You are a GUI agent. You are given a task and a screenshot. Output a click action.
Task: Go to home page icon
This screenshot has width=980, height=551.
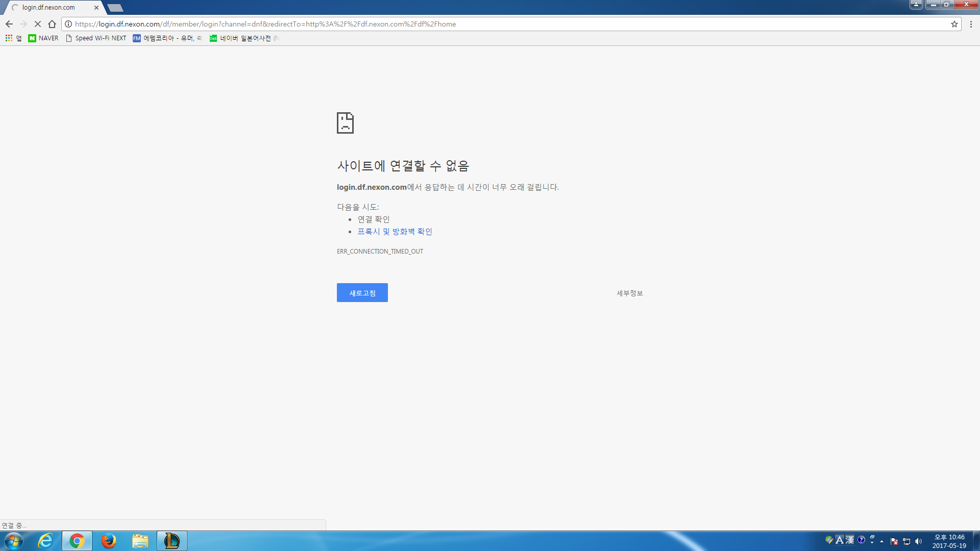(x=52, y=24)
